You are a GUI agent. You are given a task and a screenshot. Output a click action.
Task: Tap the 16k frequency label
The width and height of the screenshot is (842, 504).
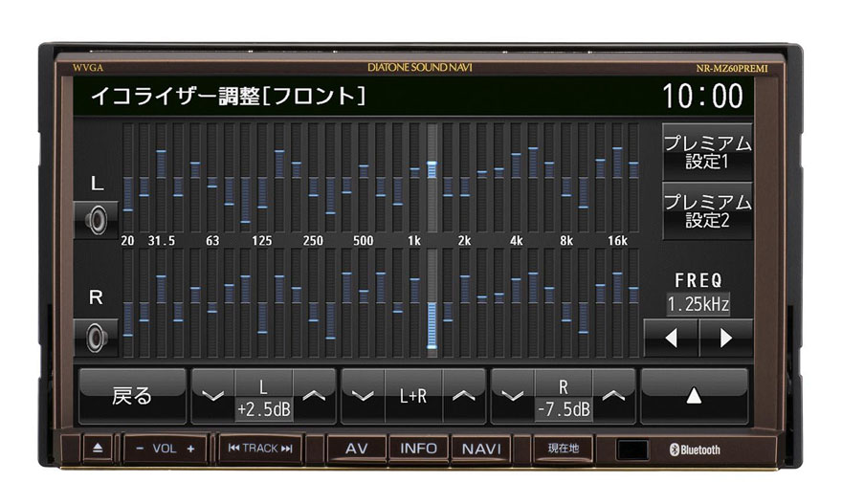click(x=617, y=241)
